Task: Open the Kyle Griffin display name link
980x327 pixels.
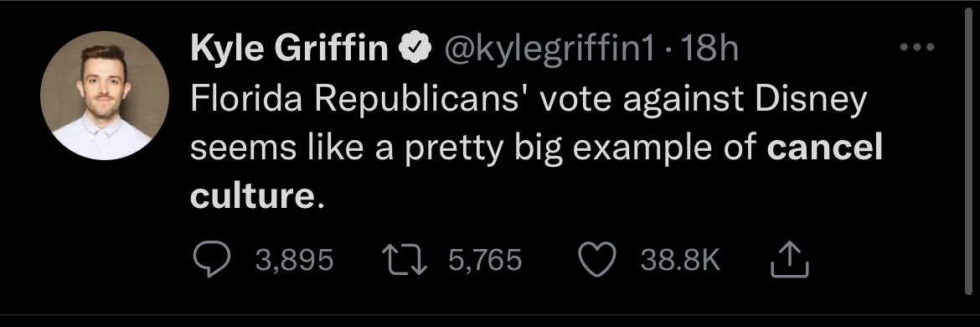Action: 289,48
